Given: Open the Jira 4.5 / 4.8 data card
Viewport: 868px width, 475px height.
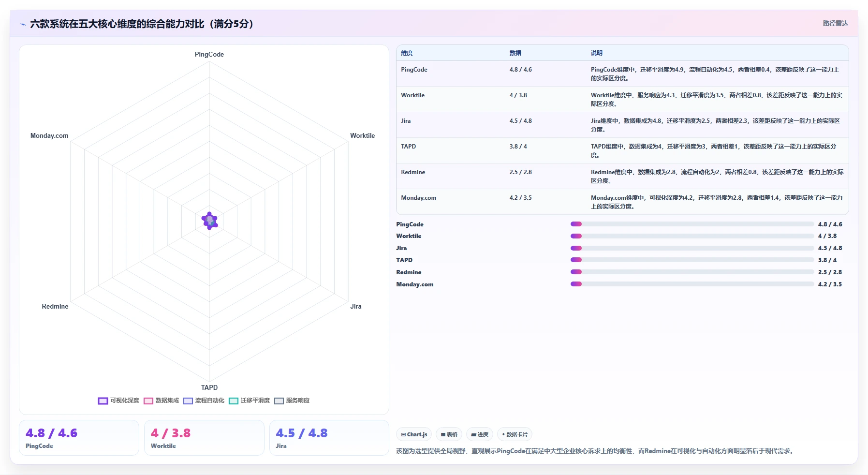Looking at the screenshot, I should 329,438.
